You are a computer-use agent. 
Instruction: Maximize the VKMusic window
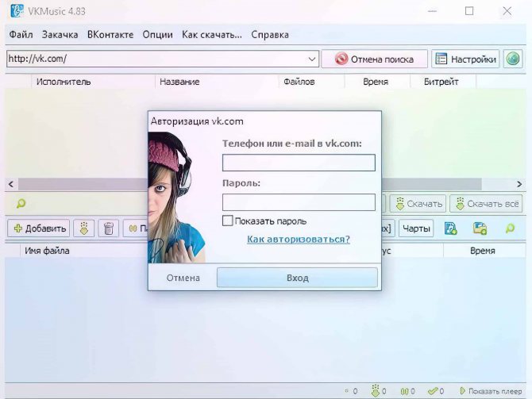click(x=469, y=11)
